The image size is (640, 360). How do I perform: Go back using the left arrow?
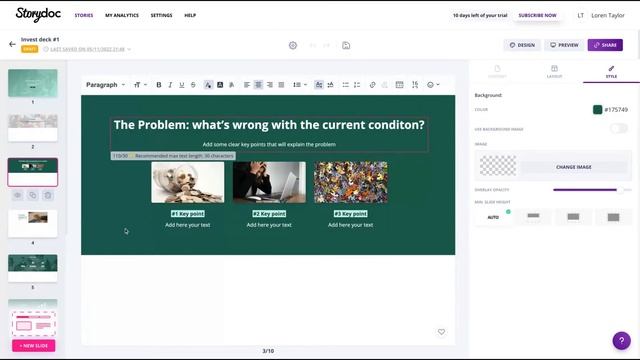(12, 44)
